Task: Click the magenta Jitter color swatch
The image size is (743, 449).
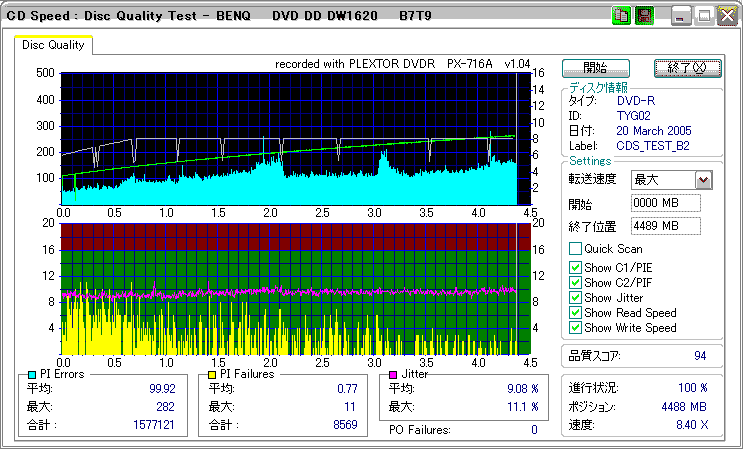Action: (x=394, y=375)
